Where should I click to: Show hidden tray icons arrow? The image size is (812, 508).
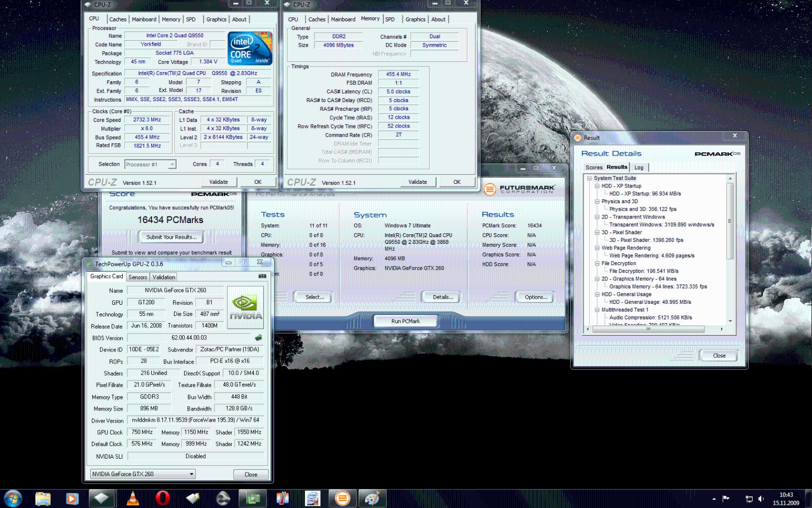click(714, 499)
